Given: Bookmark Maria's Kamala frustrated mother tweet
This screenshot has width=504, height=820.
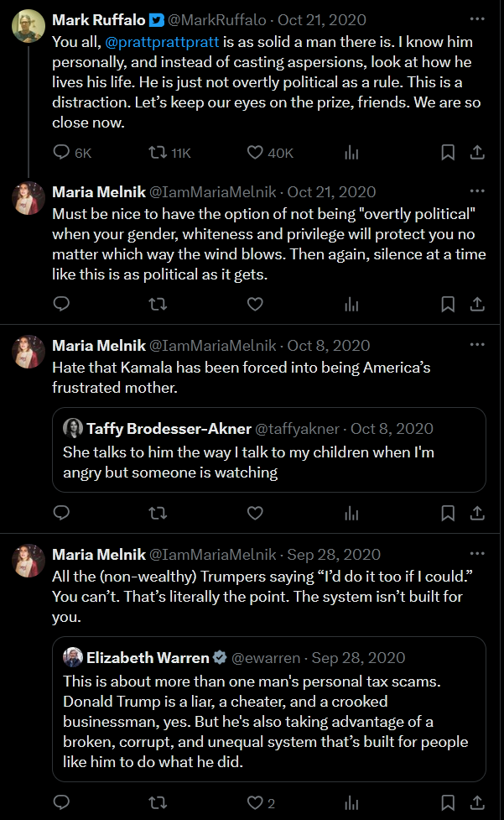Looking at the screenshot, I should [x=448, y=512].
